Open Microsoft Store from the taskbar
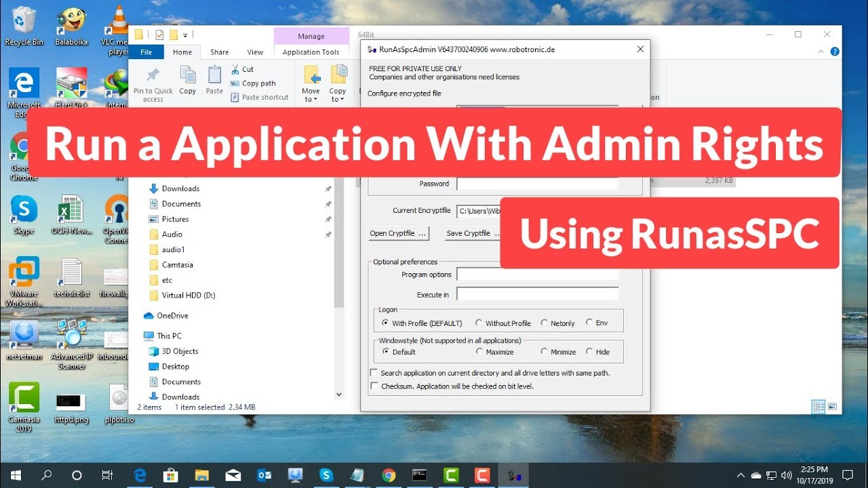Screen dimensions: 868x488 coord(171,475)
